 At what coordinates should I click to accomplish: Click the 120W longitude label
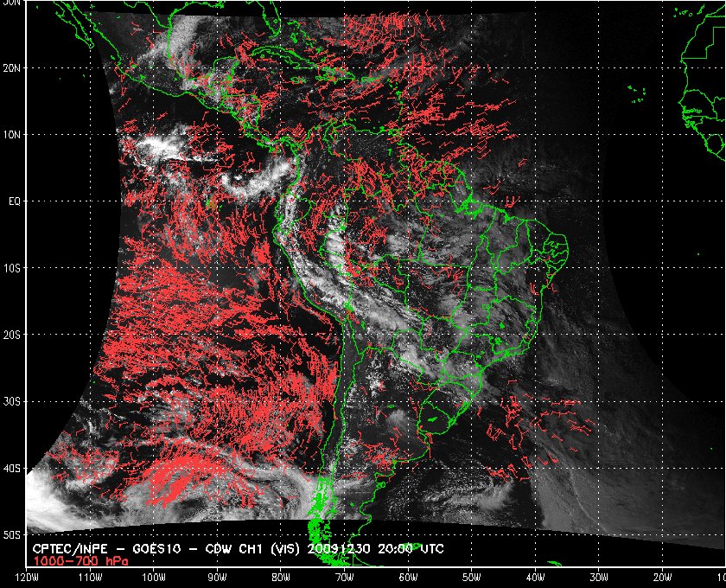coord(25,578)
